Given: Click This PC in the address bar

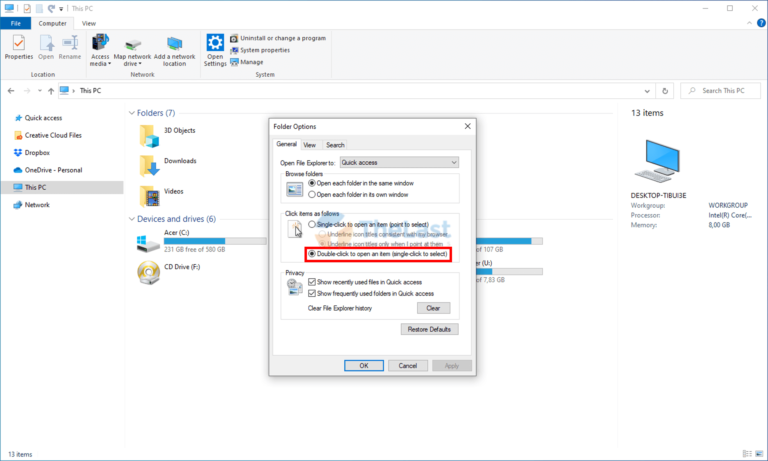Looking at the screenshot, I should 91,91.
